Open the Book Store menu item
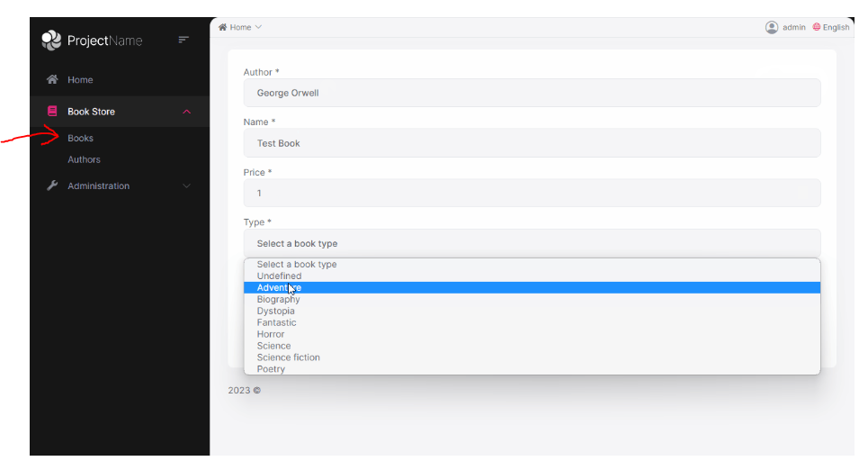 tap(120, 112)
